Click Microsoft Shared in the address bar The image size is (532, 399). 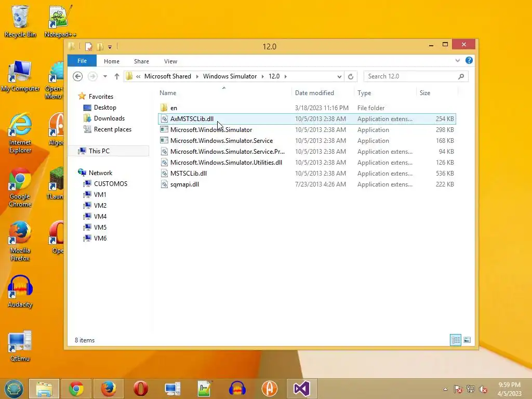click(x=168, y=76)
